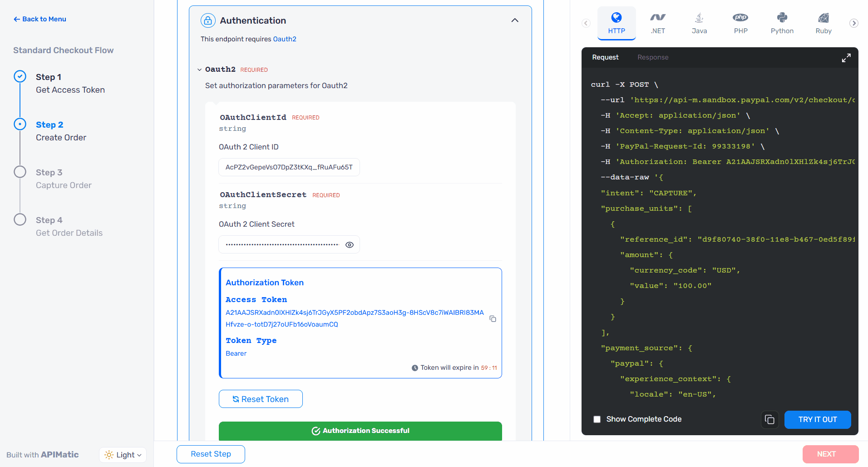Screen dimensions: 868x467
Task: Select Java as the code language
Action: pyautogui.click(x=699, y=23)
